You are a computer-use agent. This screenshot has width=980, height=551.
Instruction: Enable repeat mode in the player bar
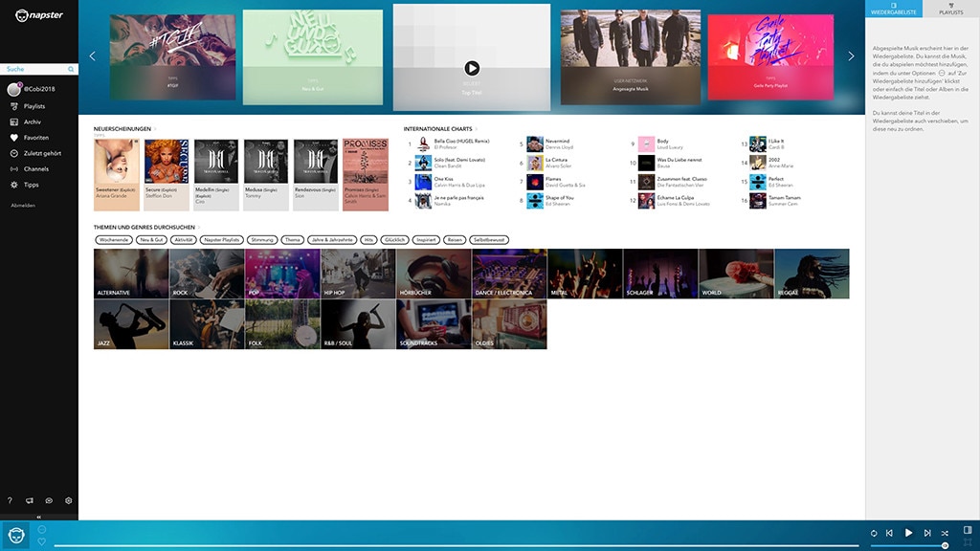873,533
